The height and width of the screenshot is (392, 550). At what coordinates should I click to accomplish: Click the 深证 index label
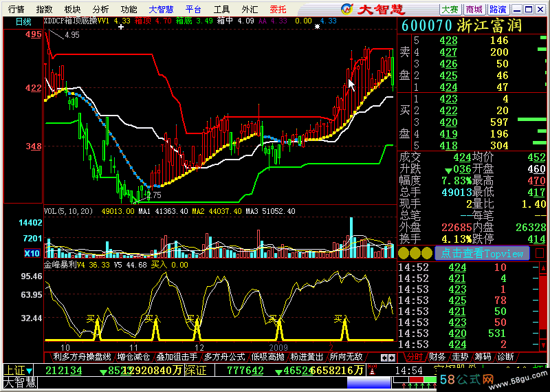pyautogui.click(x=195, y=371)
